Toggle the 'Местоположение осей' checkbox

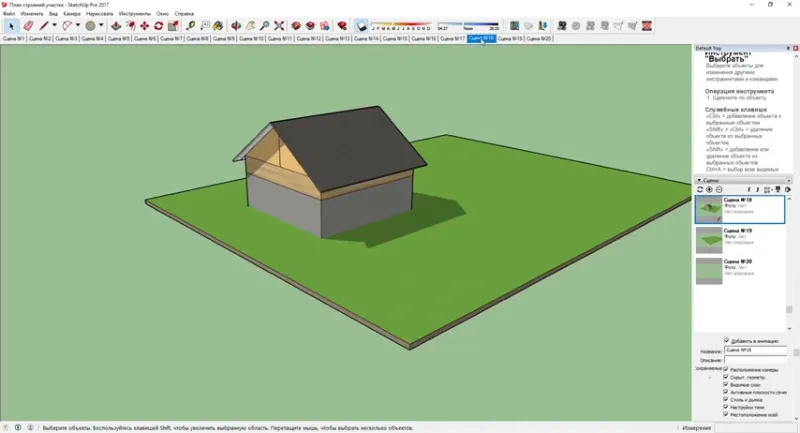click(726, 415)
